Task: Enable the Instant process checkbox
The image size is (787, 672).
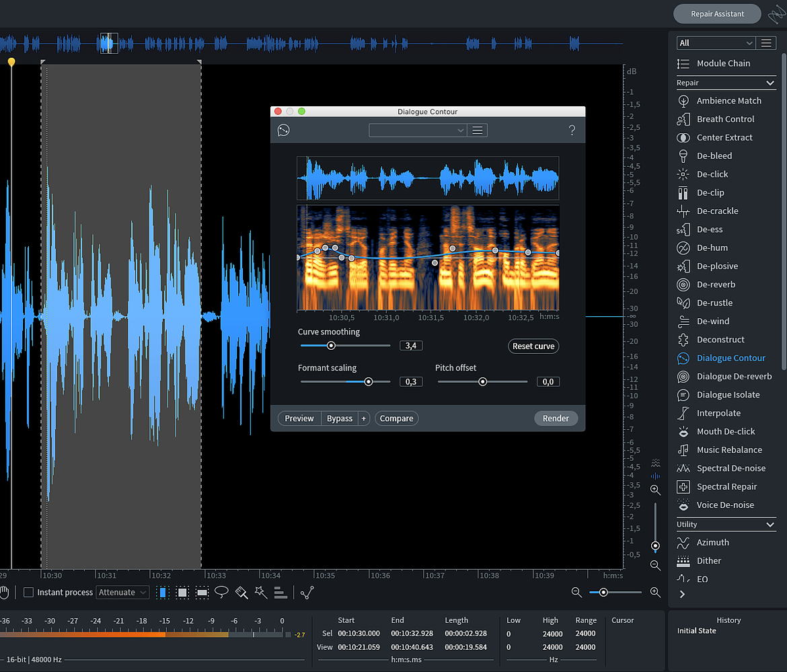Action: point(29,593)
